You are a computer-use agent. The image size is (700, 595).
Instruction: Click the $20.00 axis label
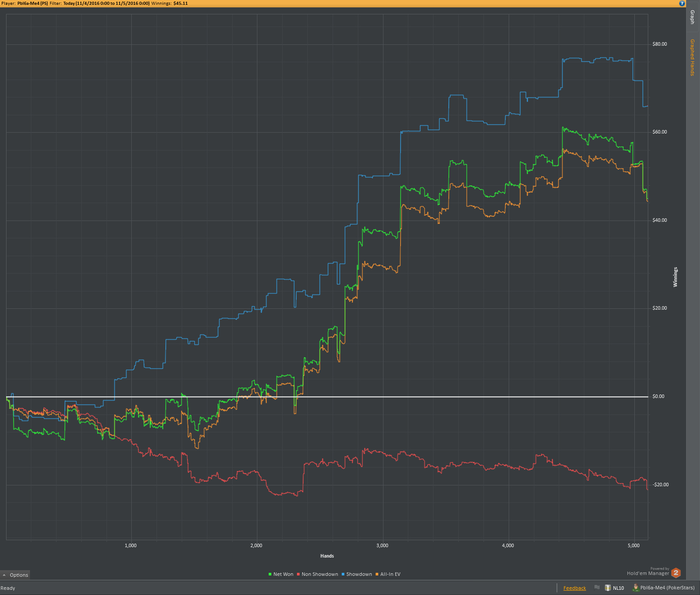[x=659, y=308]
